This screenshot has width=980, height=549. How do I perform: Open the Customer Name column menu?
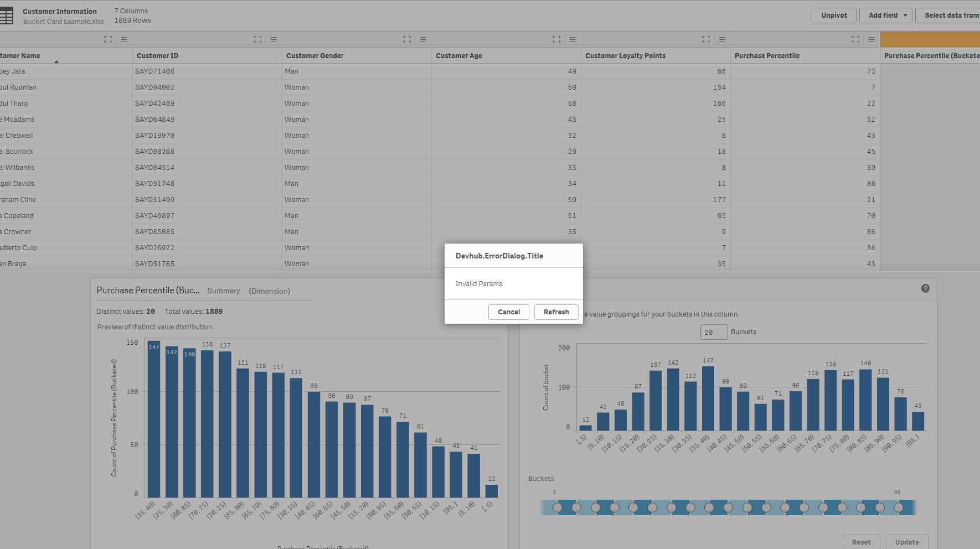(124, 39)
